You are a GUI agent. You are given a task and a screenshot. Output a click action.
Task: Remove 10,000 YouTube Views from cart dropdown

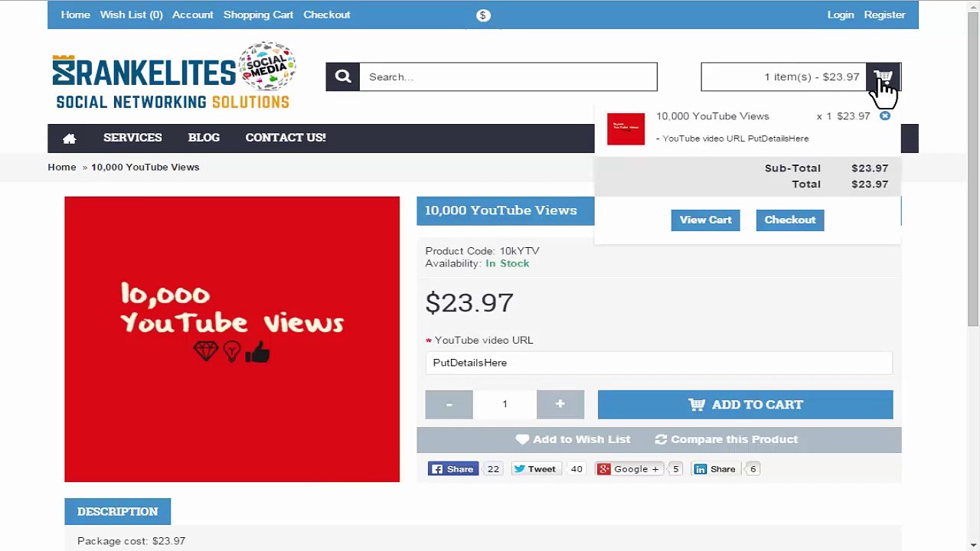pyautogui.click(x=885, y=116)
